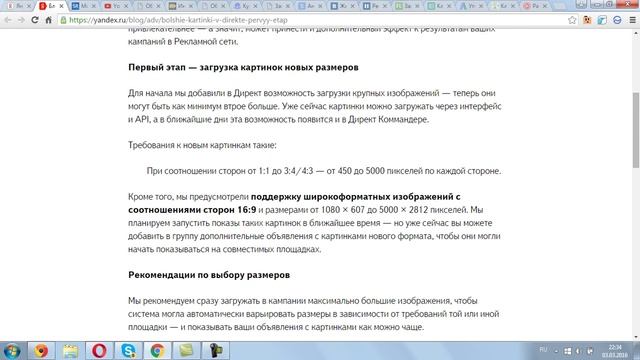The width and height of the screenshot is (640, 360).
Task: Click the browser forward arrow
Action: coord(21,20)
